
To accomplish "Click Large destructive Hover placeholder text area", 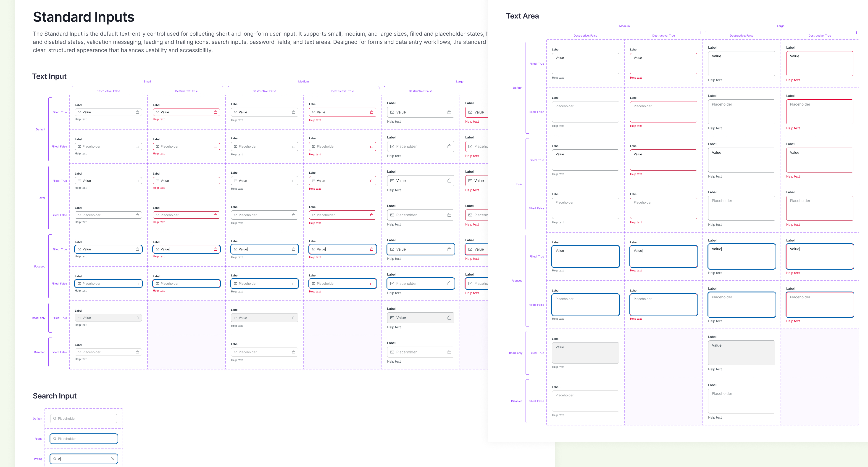I will 820,208.
